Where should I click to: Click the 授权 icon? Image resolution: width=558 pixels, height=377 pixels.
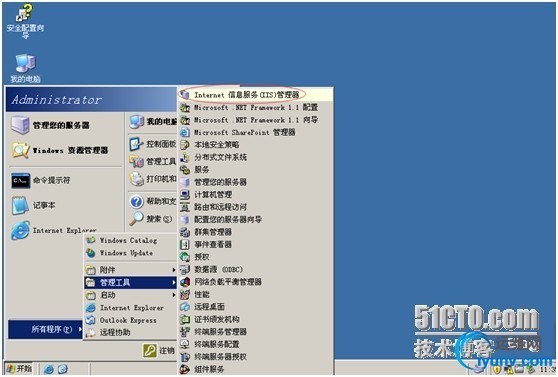tap(184, 257)
